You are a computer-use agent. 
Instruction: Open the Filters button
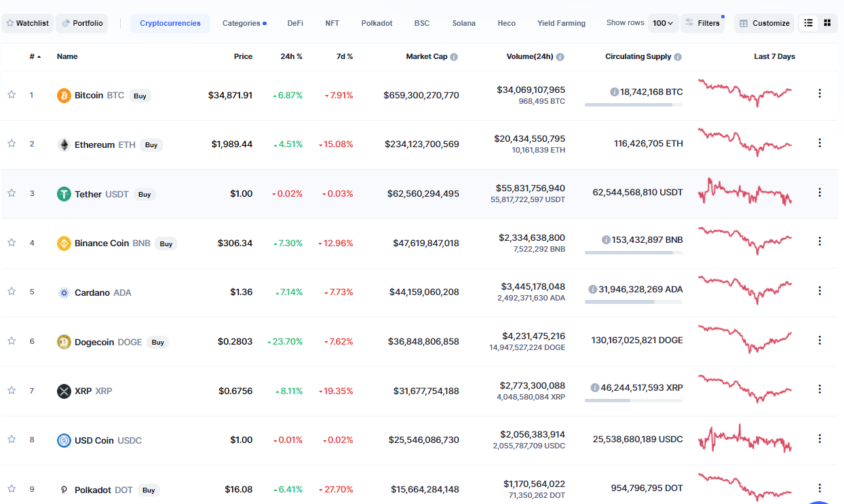(x=702, y=23)
